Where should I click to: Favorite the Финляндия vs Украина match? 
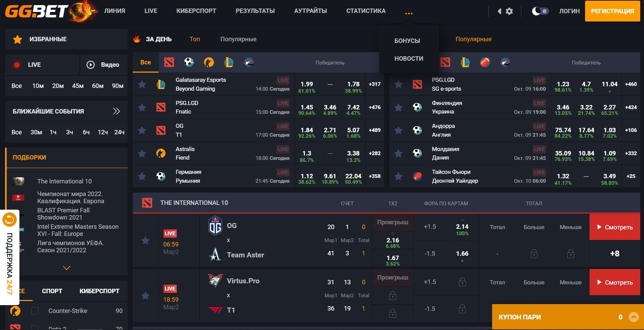398,107
